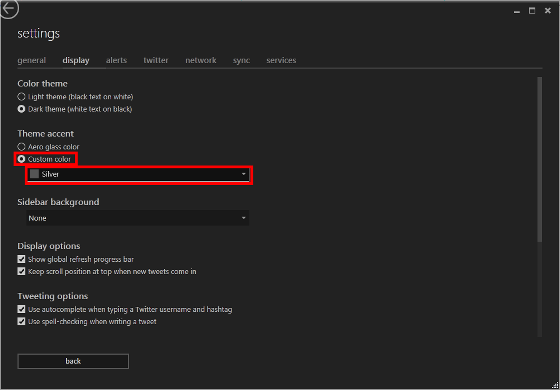Toggle Show global refresh progress bar
The height and width of the screenshot is (390, 560).
click(x=21, y=259)
